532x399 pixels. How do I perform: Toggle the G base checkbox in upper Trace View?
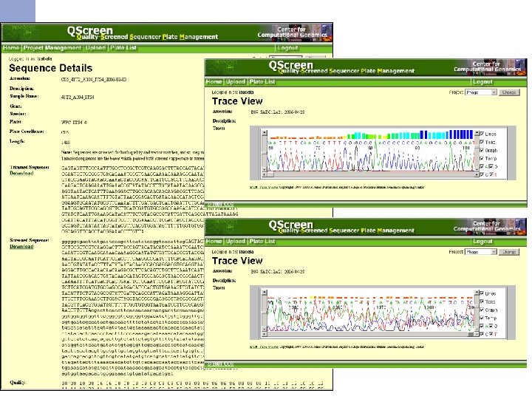click(491, 166)
